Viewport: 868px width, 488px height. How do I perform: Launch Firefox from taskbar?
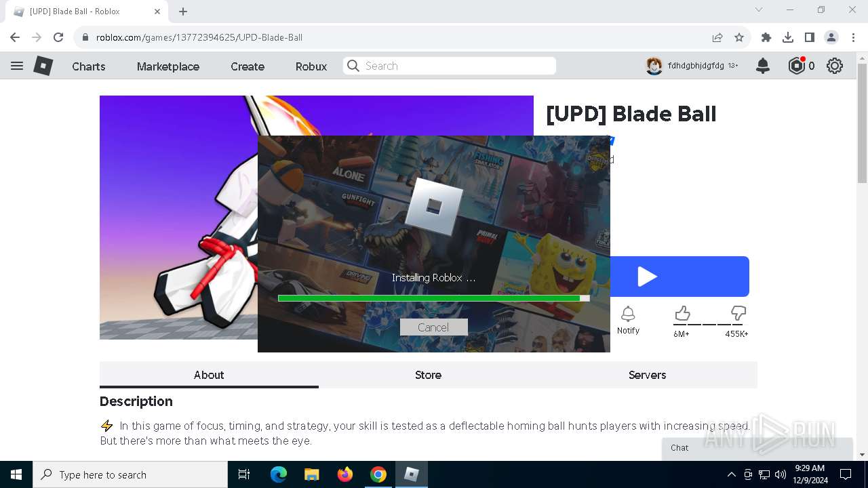[x=345, y=474]
